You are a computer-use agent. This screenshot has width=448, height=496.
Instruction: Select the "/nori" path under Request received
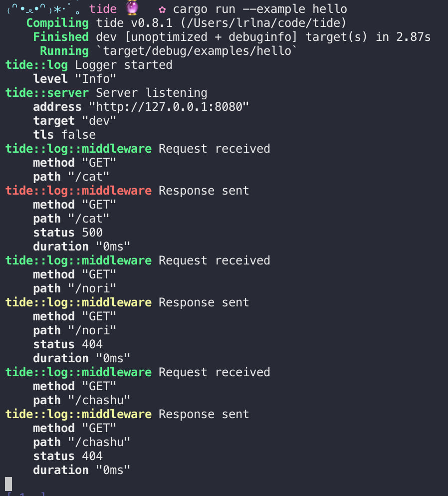[x=92, y=288]
